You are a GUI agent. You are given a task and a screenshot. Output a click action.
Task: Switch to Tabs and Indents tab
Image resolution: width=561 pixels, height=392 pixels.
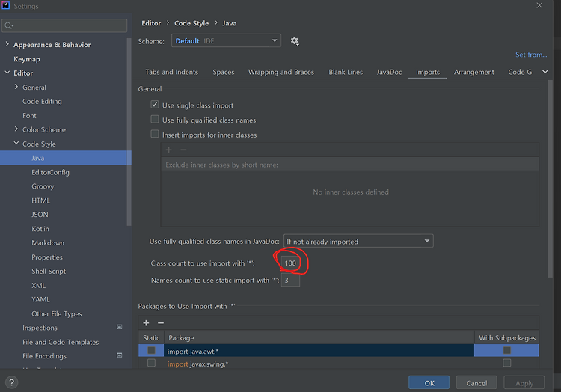[x=172, y=73]
